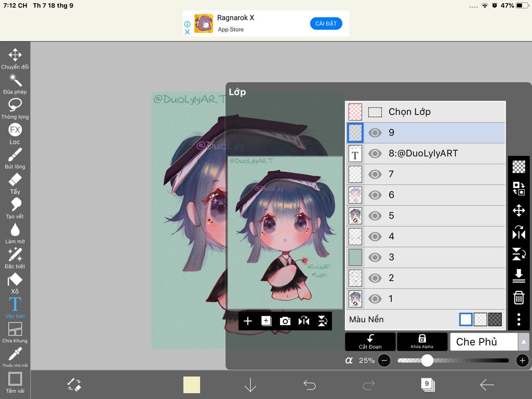This screenshot has height=399, width=532.
Task: Toggle visibility of layer 1
Action: pos(375,299)
